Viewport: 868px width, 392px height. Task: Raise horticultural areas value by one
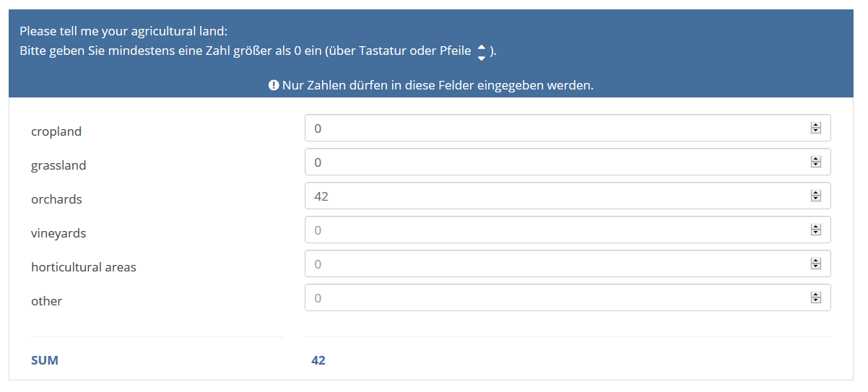(816, 261)
